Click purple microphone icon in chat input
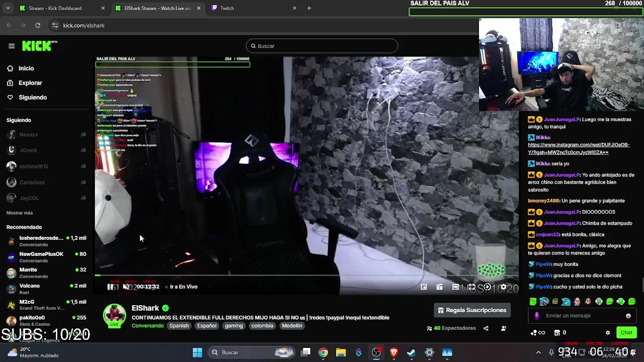Image resolution: width=644 pixels, height=362 pixels. pyautogui.click(x=537, y=316)
